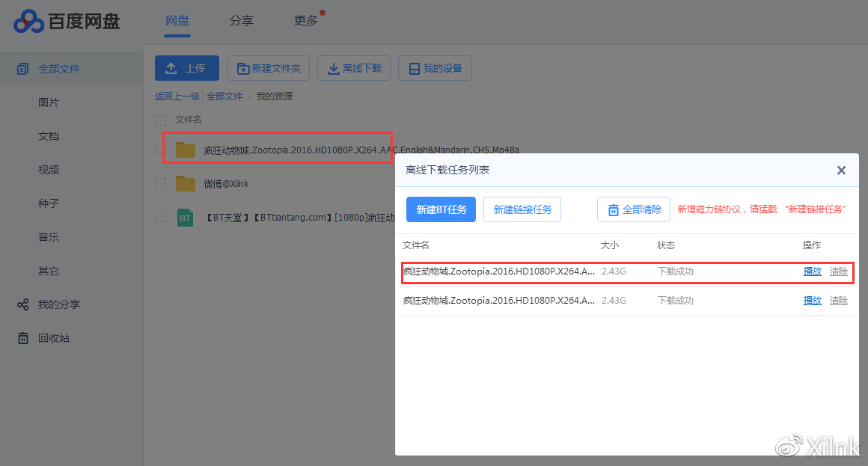Check the box for the 疯狂动物城 folder

[x=159, y=150]
